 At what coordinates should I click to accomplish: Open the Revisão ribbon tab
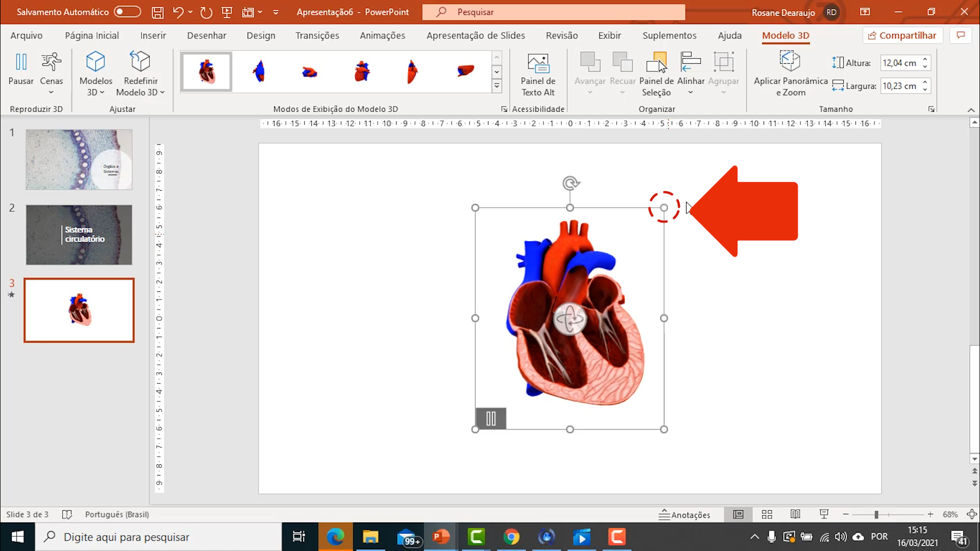click(561, 35)
